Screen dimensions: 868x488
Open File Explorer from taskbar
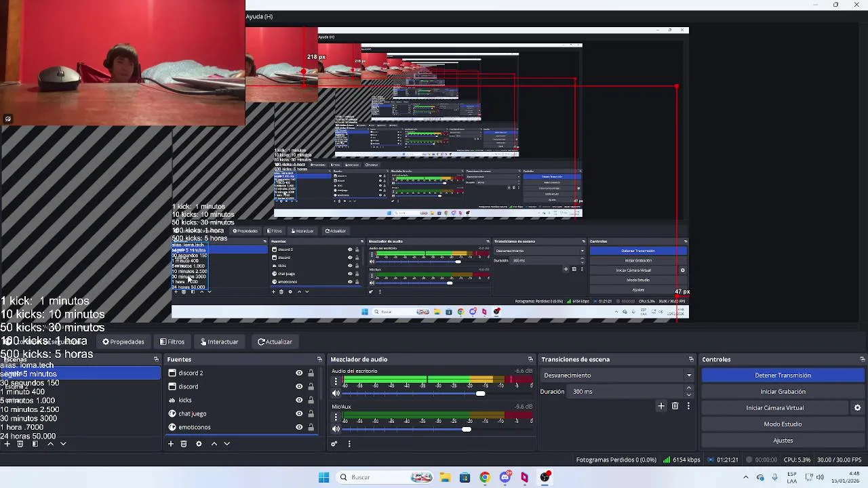tap(445, 477)
